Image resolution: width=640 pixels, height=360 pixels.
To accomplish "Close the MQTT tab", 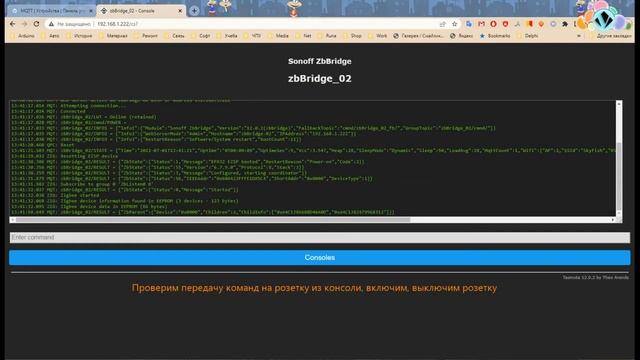I will click(x=91, y=11).
